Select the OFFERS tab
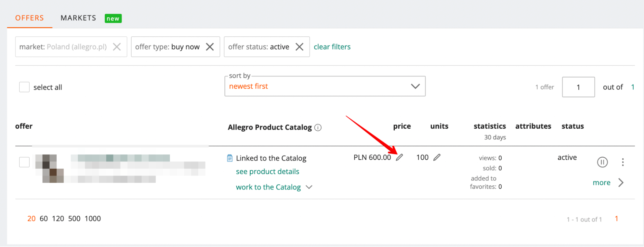The width and height of the screenshot is (644, 247). [29, 18]
